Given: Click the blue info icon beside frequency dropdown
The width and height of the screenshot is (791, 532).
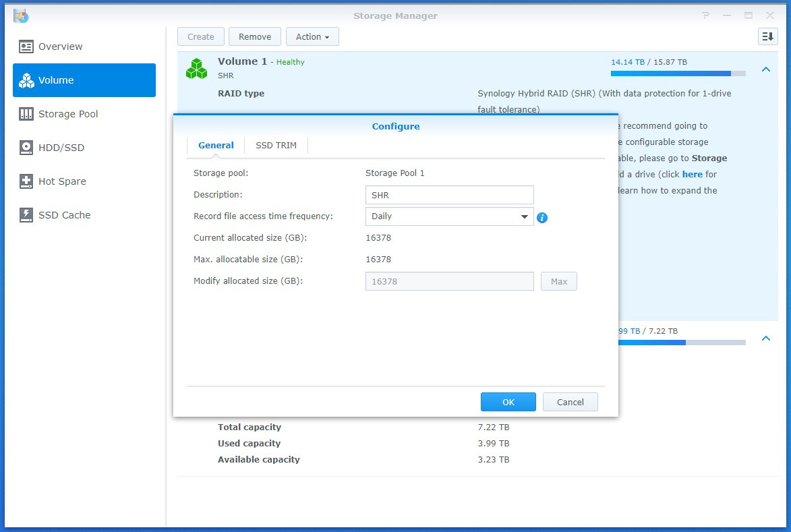Looking at the screenshot, I should pyautogui.click(x=542, y=218).
